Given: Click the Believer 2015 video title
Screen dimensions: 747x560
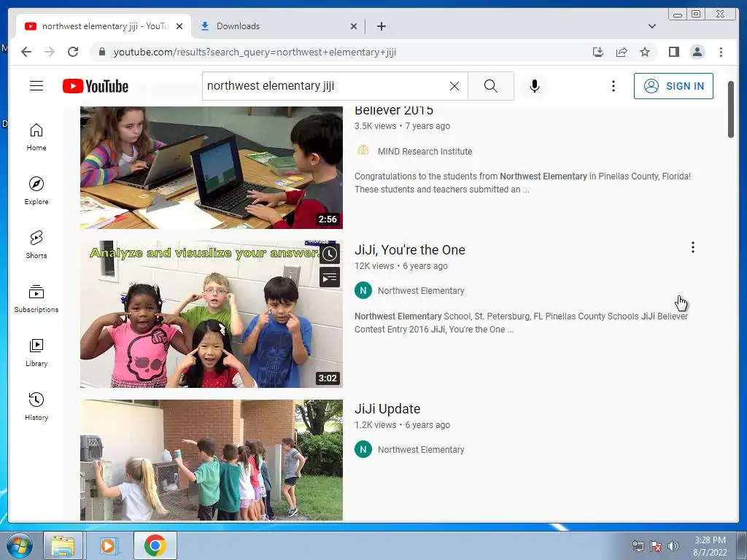Looking at the screenshot, I should pyautogui.click(x=393, y=111).
